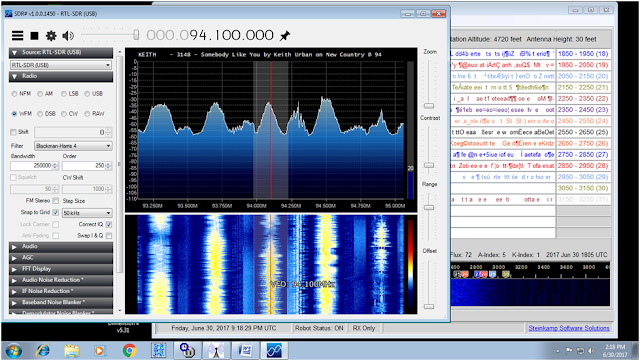The width and height of the screenshot is (640, 361).
Task: Expand the FFT Display panel
Action: (x=61, y=269)
